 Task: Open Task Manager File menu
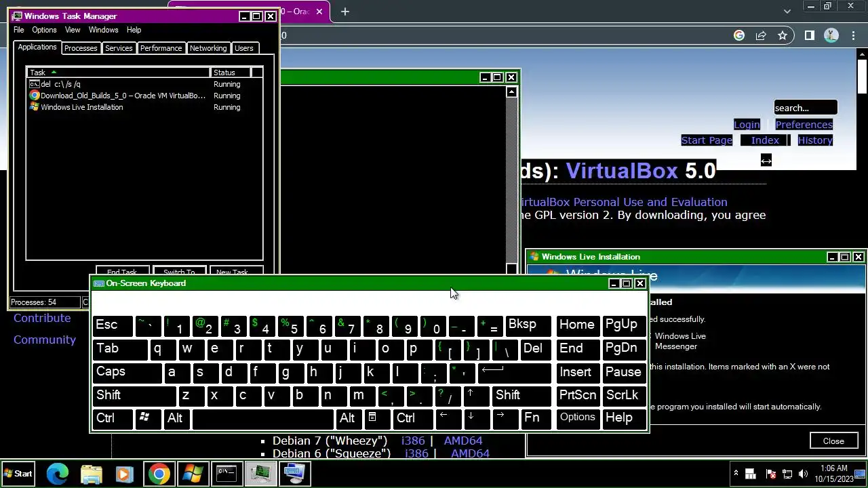pos(19,30)
